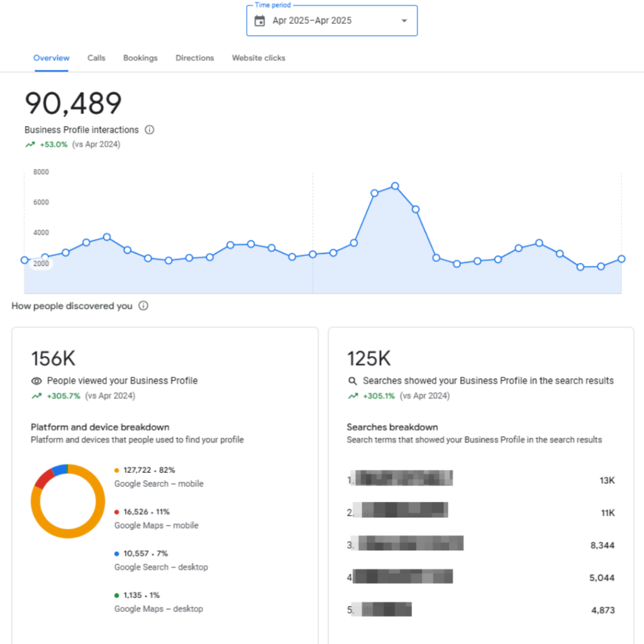Expand the Time period dropdown arrow
Image resolution: width=644 pixels, height=644 pixels.
click(x=404, y=21)
